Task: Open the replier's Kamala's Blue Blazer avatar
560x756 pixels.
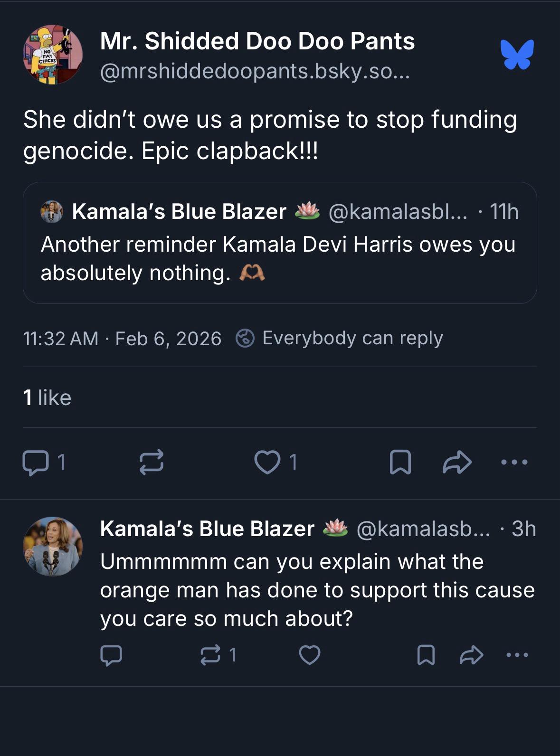Action: [53, 546]
